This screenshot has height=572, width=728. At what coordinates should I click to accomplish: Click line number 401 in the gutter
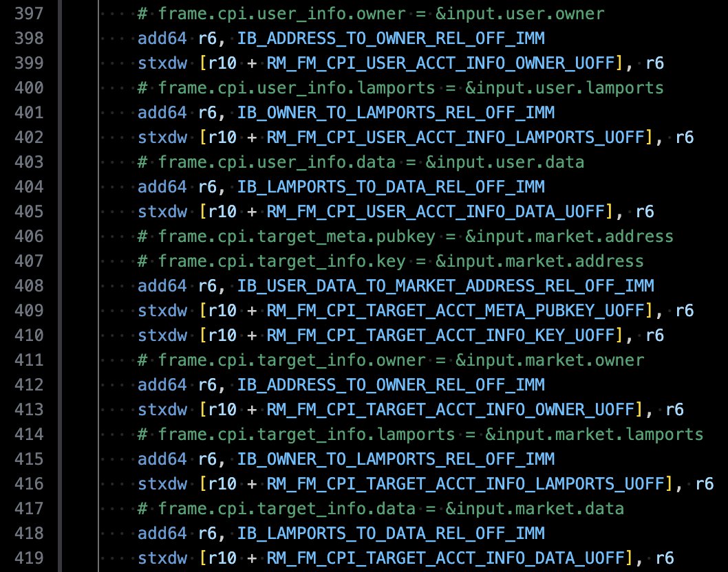(29, 112)
